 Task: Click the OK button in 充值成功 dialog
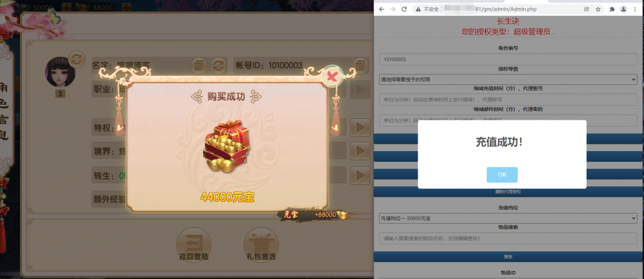coord(502,174)
